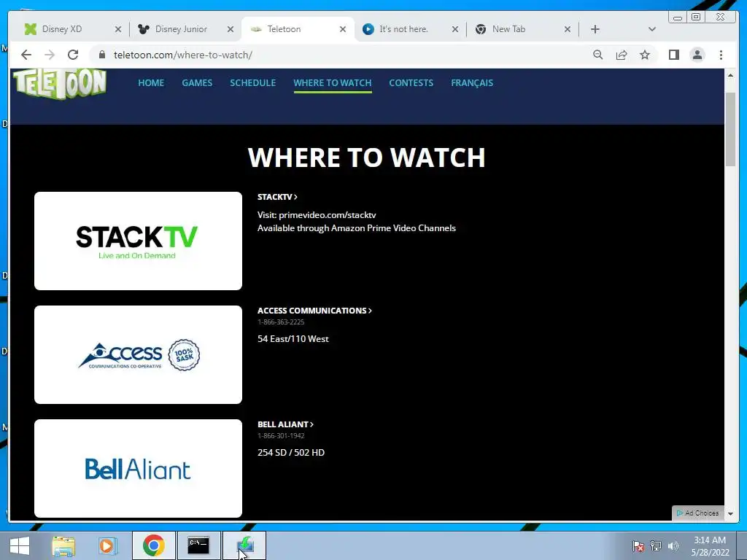Screen dimensions: 747x560
Task: Click "54 East/110 West" channel text
Action: [293, 339]
